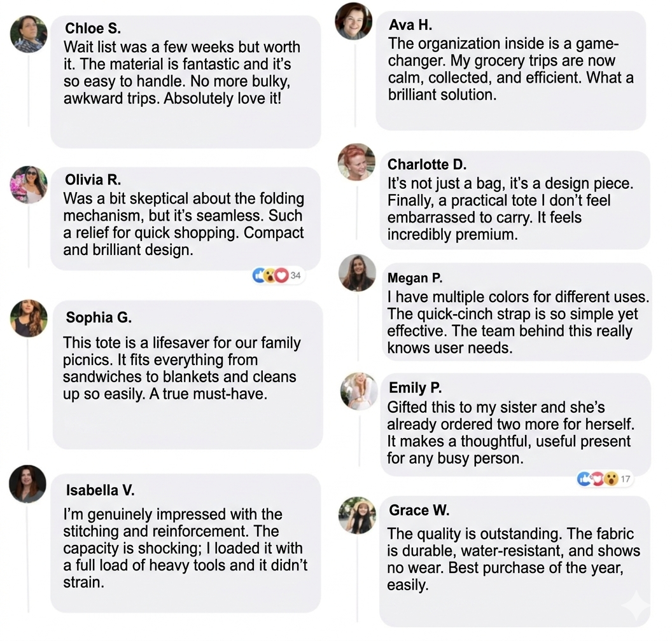Open Chloe S.'s profile picture
672x641 pixels.
(29, 34)
